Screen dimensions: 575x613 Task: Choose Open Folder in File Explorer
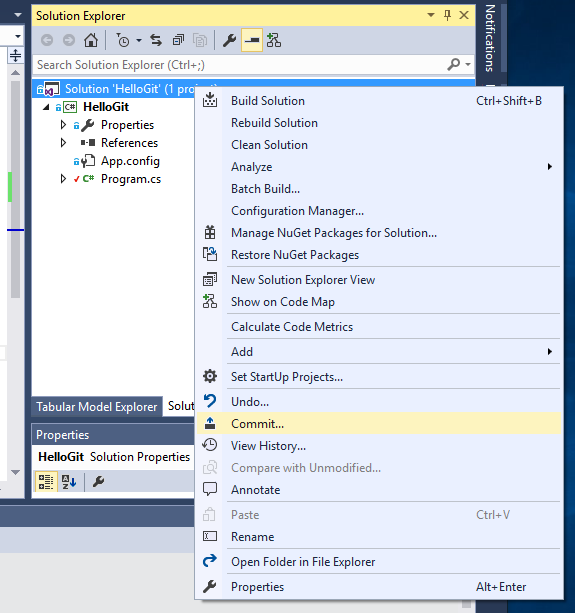tap(379, 562)
